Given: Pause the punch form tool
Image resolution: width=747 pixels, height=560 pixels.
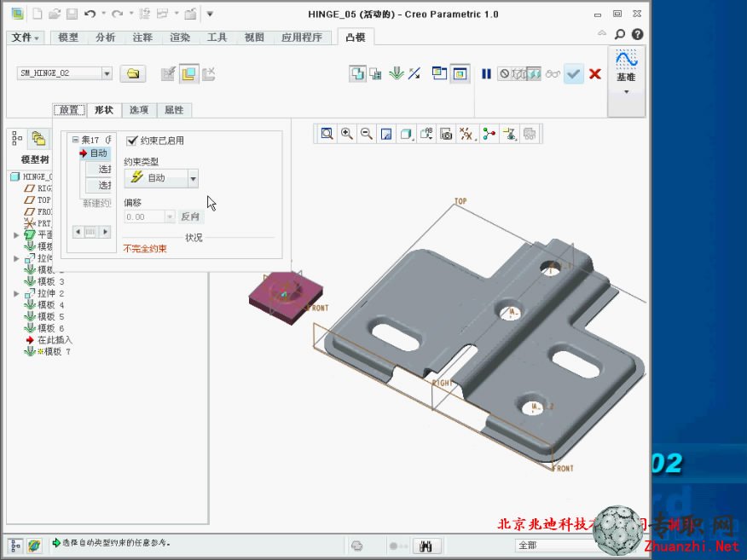Looking at the screenshot, I should pyautogui.click(x=486, y=74).
